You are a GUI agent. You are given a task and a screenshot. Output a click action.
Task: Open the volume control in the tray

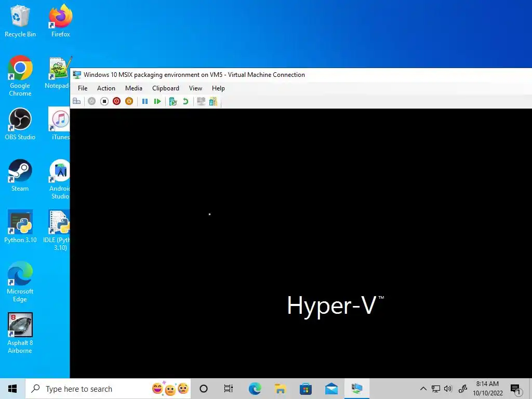[448, 389]
